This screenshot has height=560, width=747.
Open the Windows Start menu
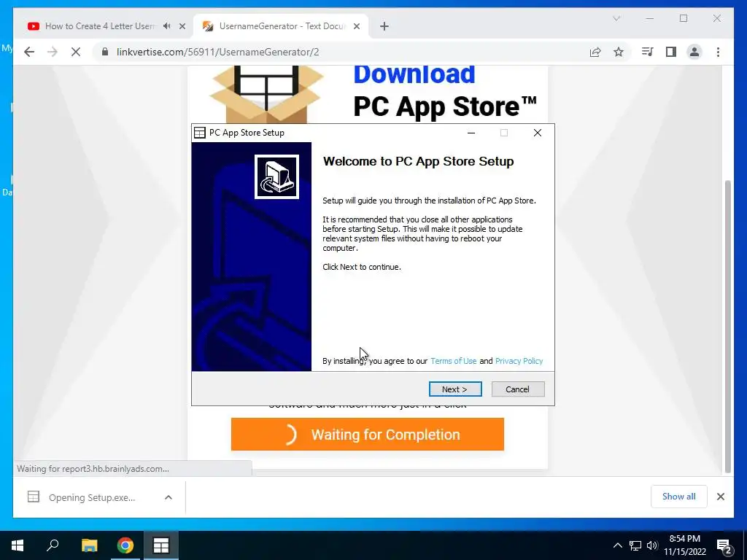(18, 545)
